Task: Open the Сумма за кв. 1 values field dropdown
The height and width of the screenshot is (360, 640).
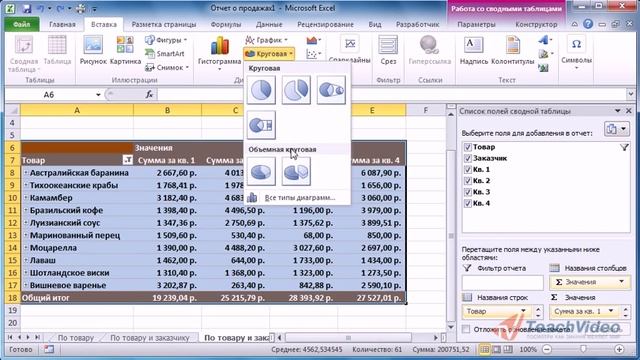Action: click(x=611, y=311)
